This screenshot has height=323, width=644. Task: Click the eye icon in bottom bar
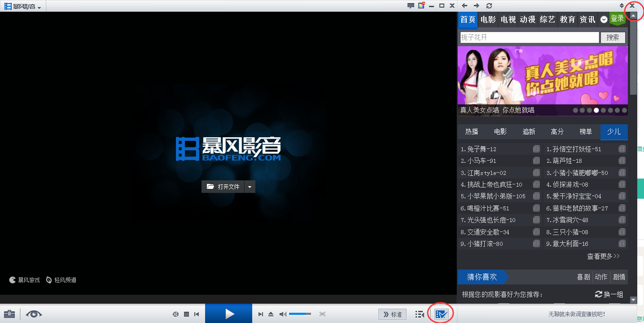[34, 314]
